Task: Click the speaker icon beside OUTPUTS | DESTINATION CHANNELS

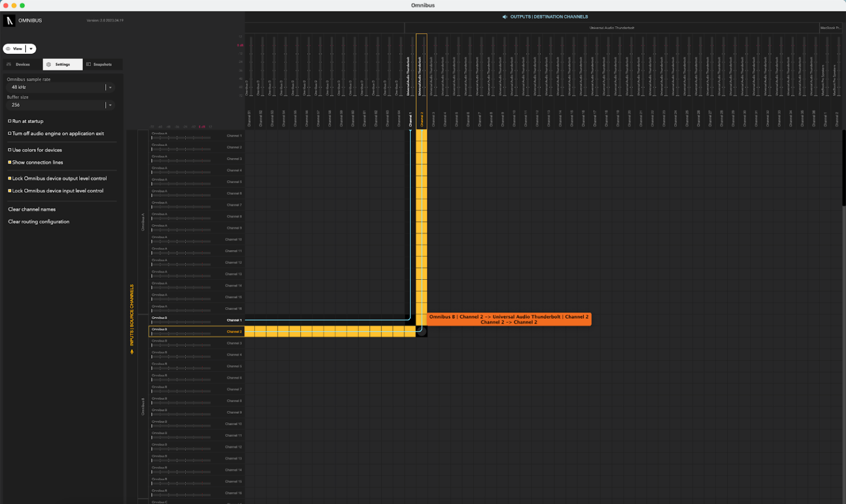Action: coord(505,17)
